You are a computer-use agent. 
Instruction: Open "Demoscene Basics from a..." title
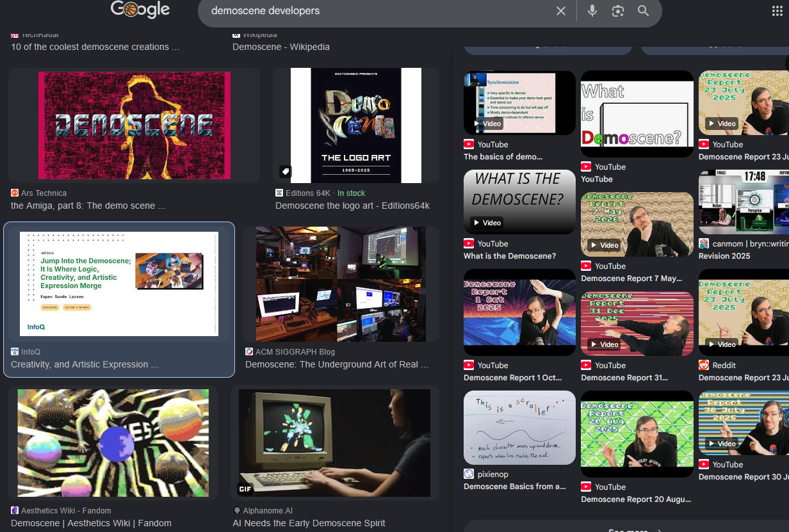(515, 487)
